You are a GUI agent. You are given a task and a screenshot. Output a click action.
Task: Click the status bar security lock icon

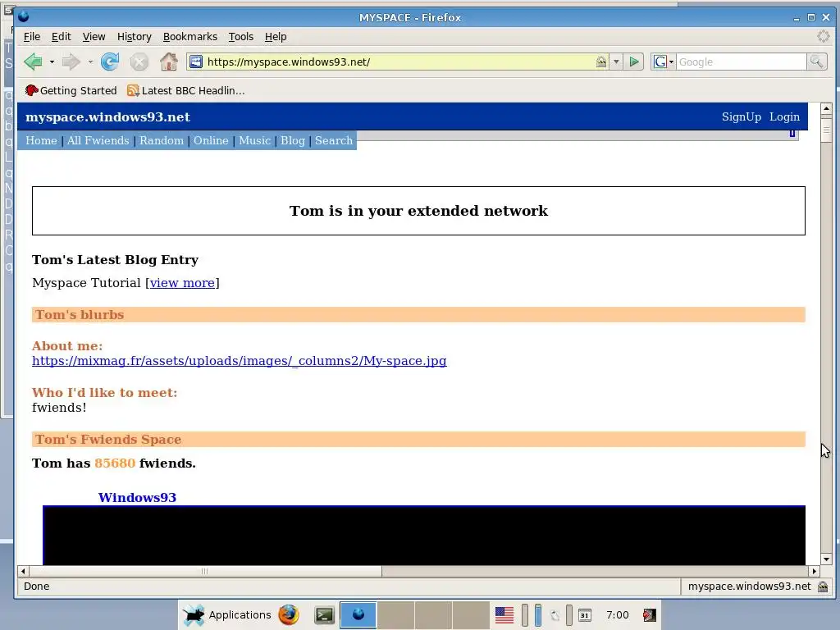[x=823, y=587]
